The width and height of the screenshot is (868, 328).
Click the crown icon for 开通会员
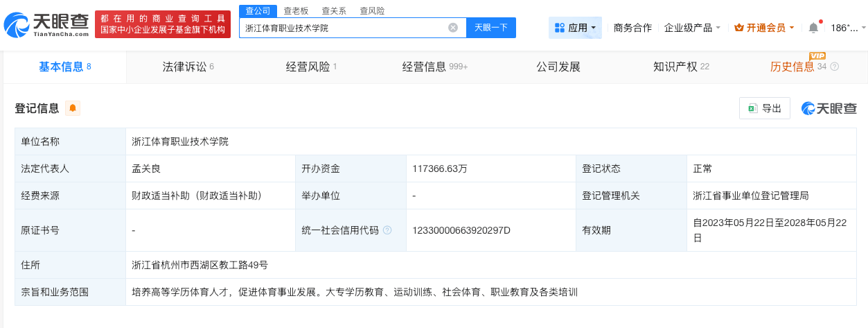coord(738,28)
